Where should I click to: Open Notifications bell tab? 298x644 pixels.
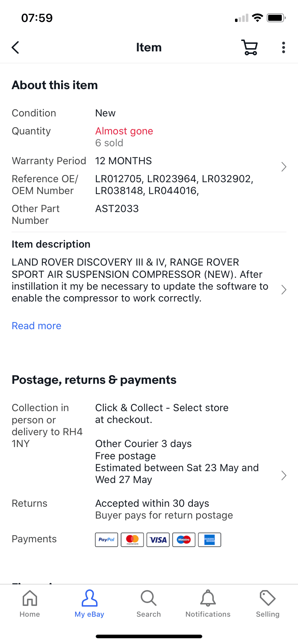(208, 598)
